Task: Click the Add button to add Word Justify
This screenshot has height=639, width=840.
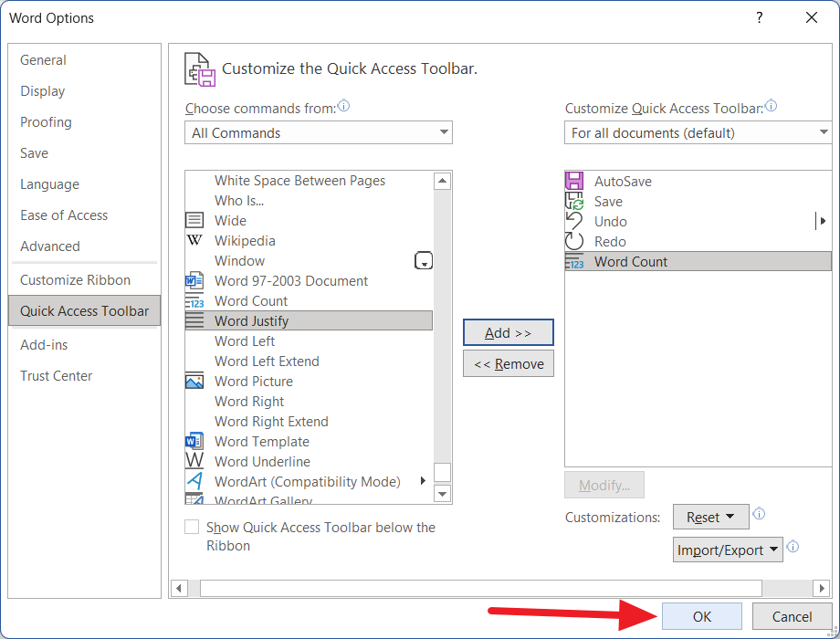Action: tap(508, 332)
